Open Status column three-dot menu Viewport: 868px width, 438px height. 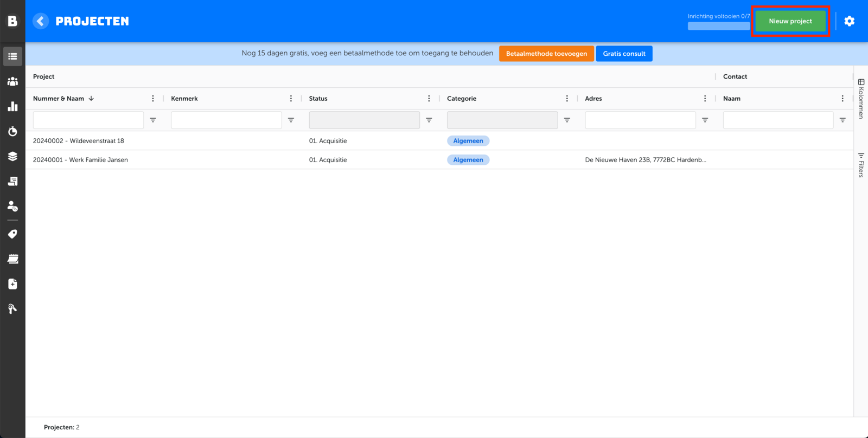tap(429, 99)
